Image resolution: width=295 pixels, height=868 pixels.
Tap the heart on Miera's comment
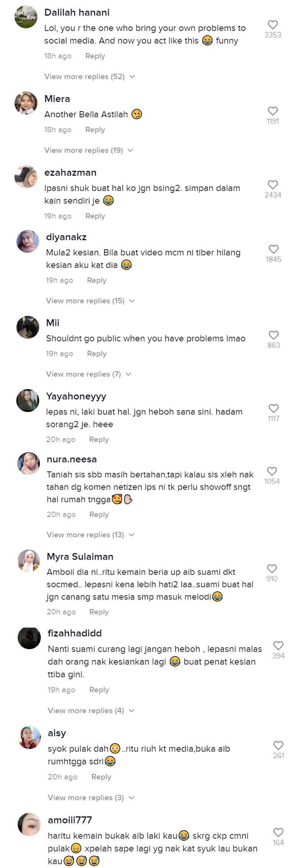tap(273, 111)
